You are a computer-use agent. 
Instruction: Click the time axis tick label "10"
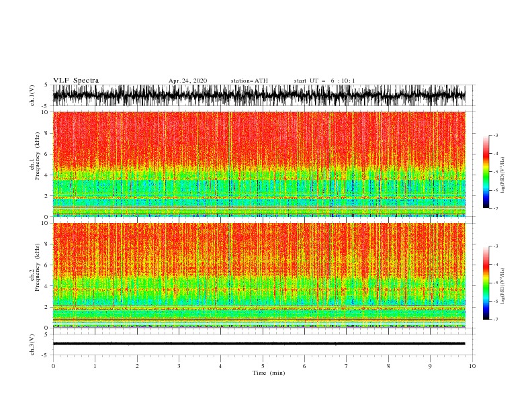(x=472, y=366)
